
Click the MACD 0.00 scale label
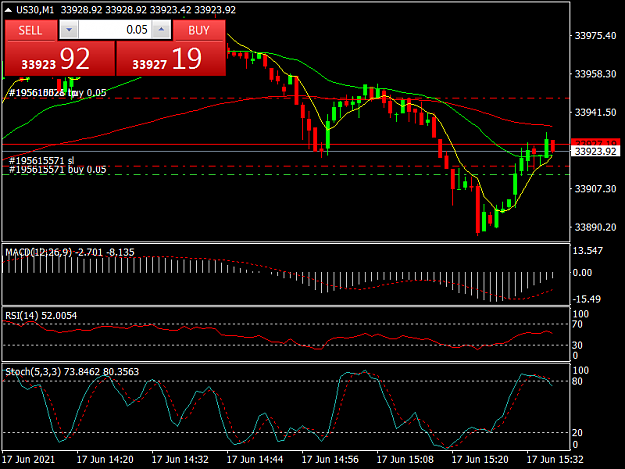(x=582, y=273)
